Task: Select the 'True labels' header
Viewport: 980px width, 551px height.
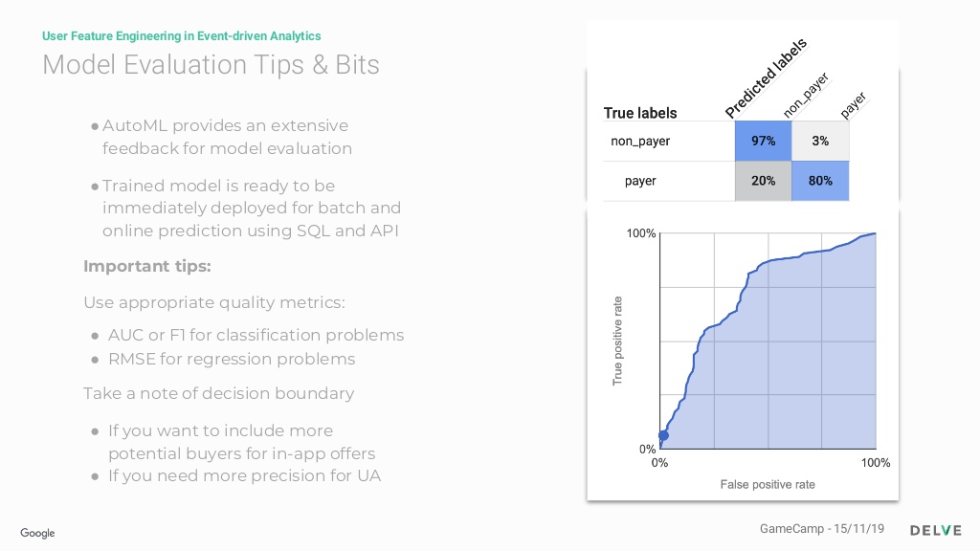Action: (x=640, y=113)
